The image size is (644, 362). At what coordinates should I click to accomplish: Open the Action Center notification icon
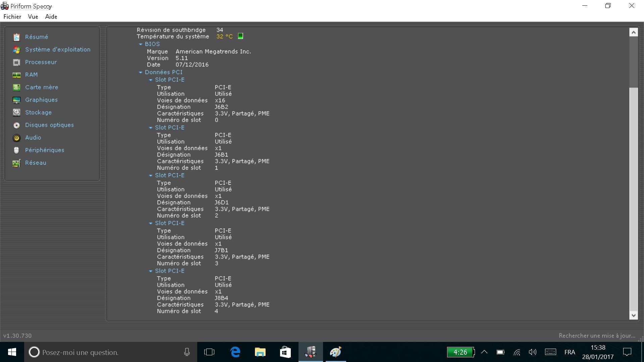pyautogui.click(x=627, y=352)
